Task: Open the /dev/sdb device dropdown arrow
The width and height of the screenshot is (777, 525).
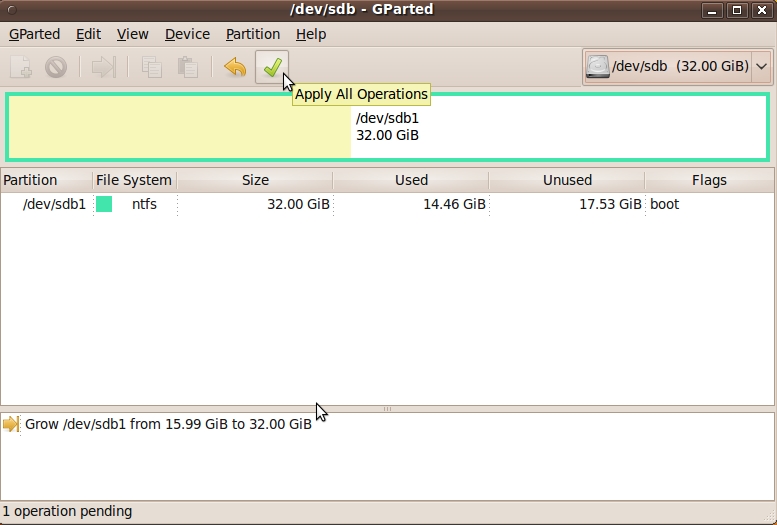Action: pos(762,67)
